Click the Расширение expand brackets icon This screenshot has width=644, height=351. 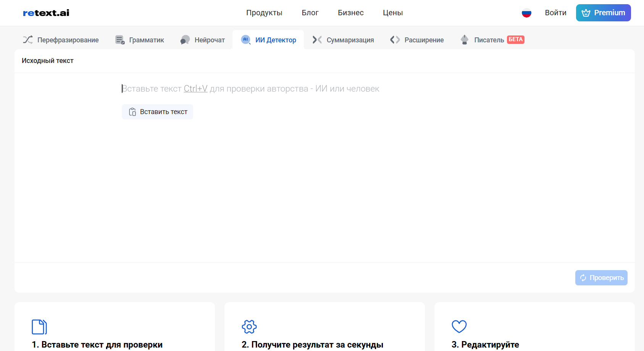coord(395,40)
